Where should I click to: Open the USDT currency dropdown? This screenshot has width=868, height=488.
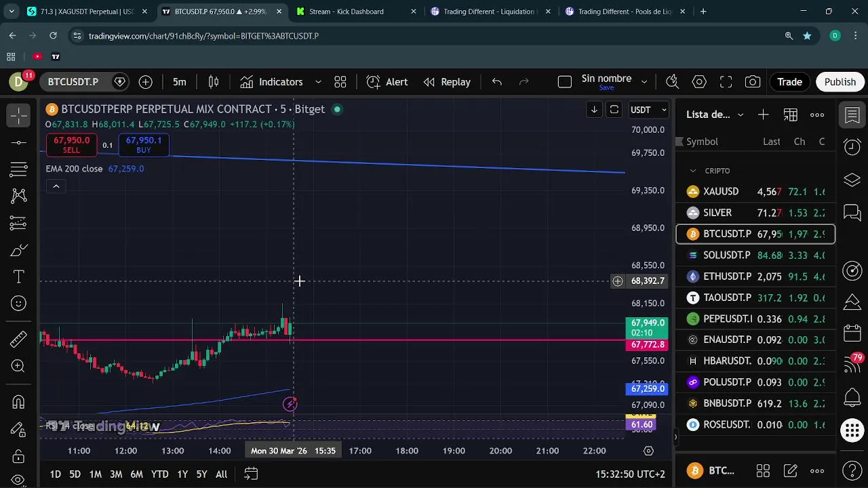[x=648, y=110]
